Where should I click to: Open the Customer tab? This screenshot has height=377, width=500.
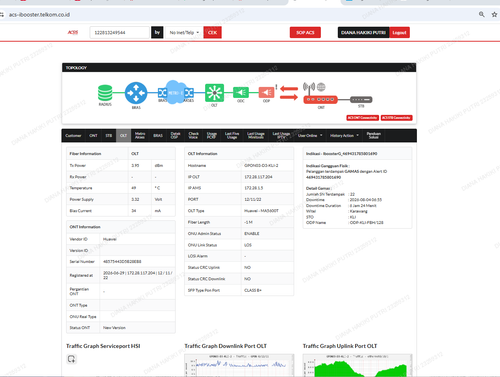pos(73,136)
